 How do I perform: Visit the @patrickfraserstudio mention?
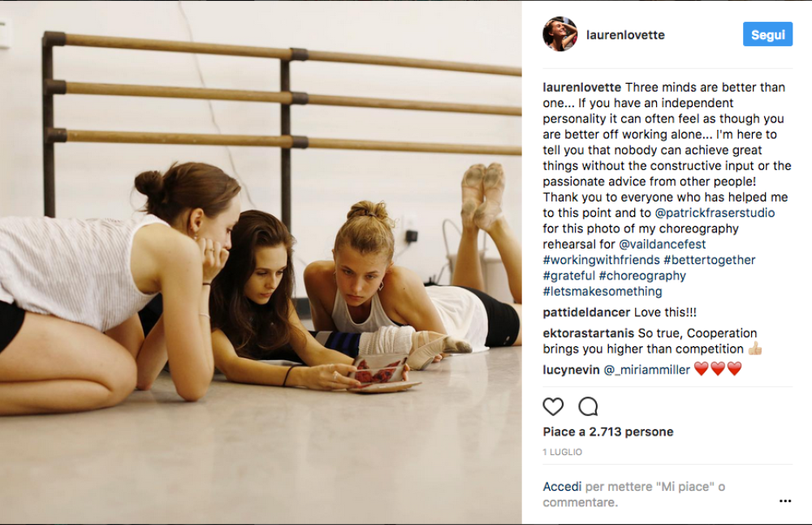[x=715, y=212]
